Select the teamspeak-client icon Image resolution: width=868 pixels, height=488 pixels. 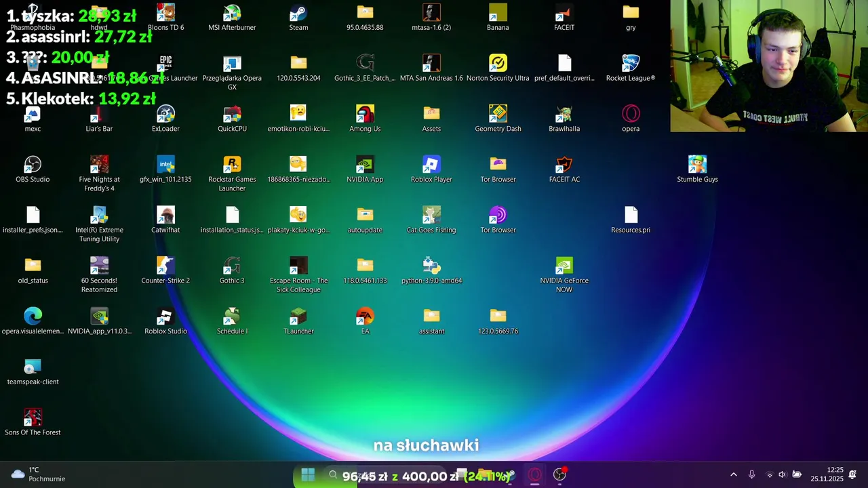[33, 372]
